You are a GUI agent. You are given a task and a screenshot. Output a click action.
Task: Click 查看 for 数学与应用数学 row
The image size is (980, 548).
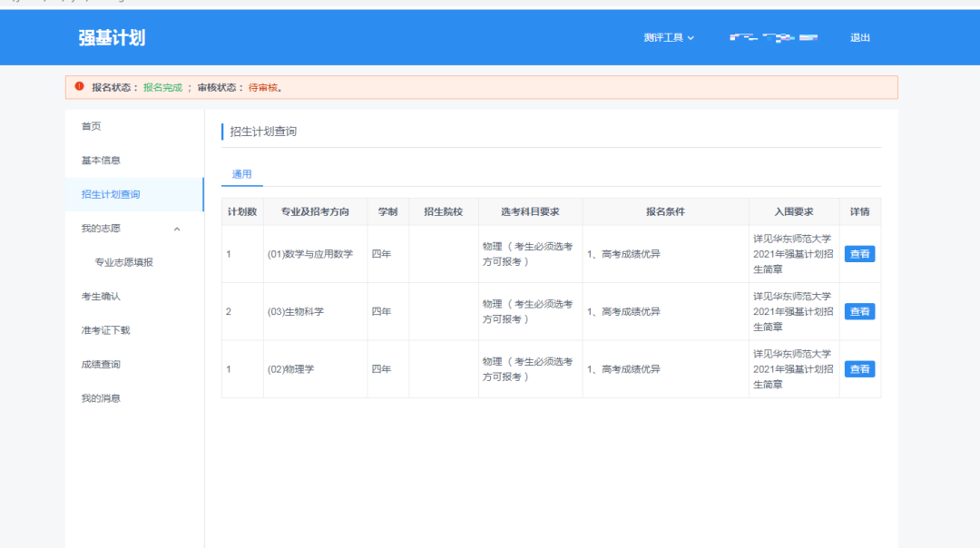pos(859,254)
